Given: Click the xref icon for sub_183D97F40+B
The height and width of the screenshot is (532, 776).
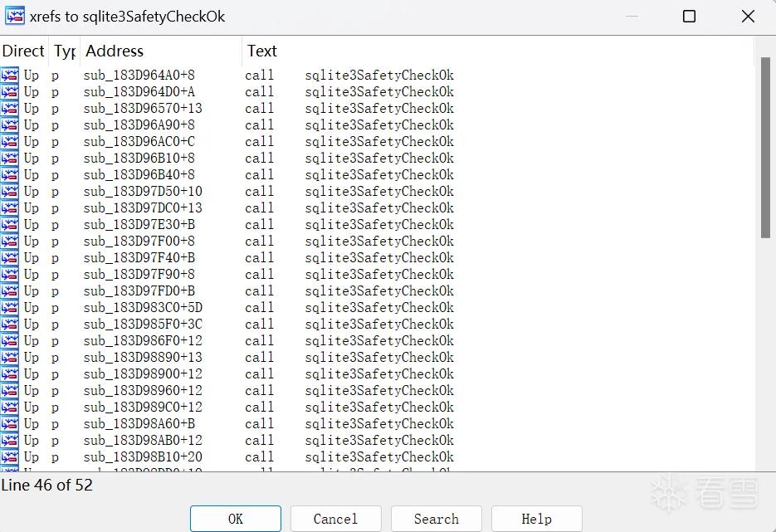Looking at the screenshot, I should [10, 258].
